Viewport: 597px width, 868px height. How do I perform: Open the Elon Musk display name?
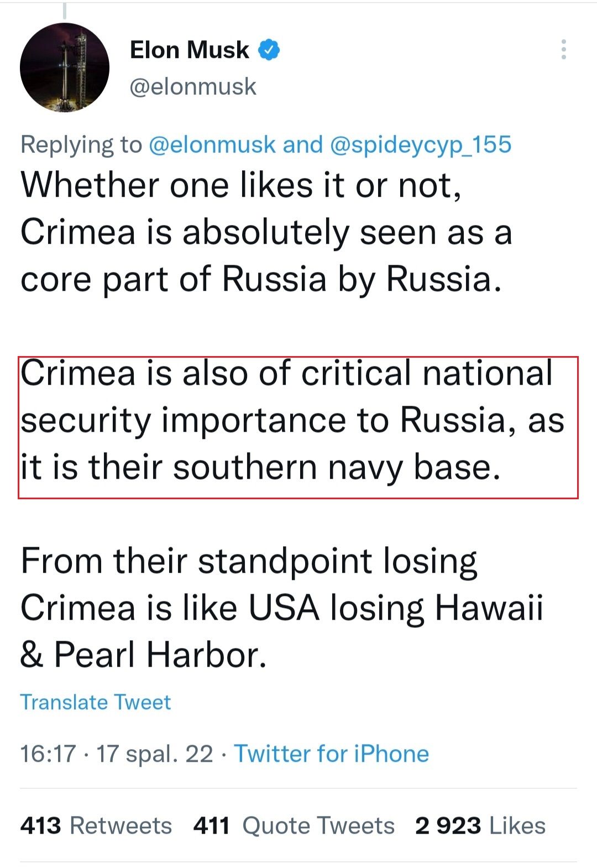[189, 50]
